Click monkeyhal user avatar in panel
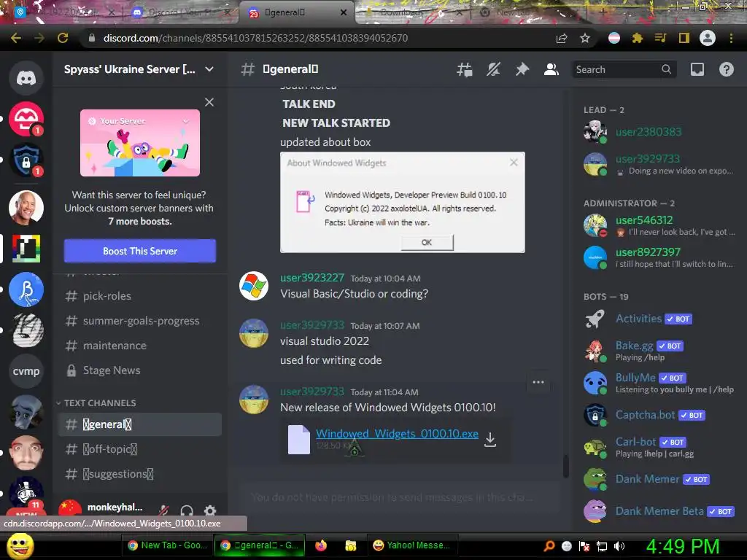This screenshot has width=747, height=560. 70,508
